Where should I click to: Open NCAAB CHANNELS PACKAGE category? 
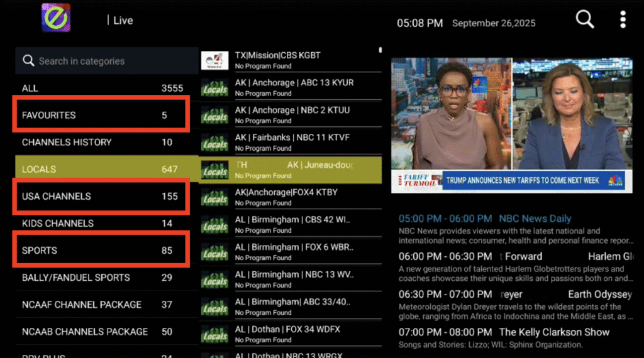(x=107, y=332)
